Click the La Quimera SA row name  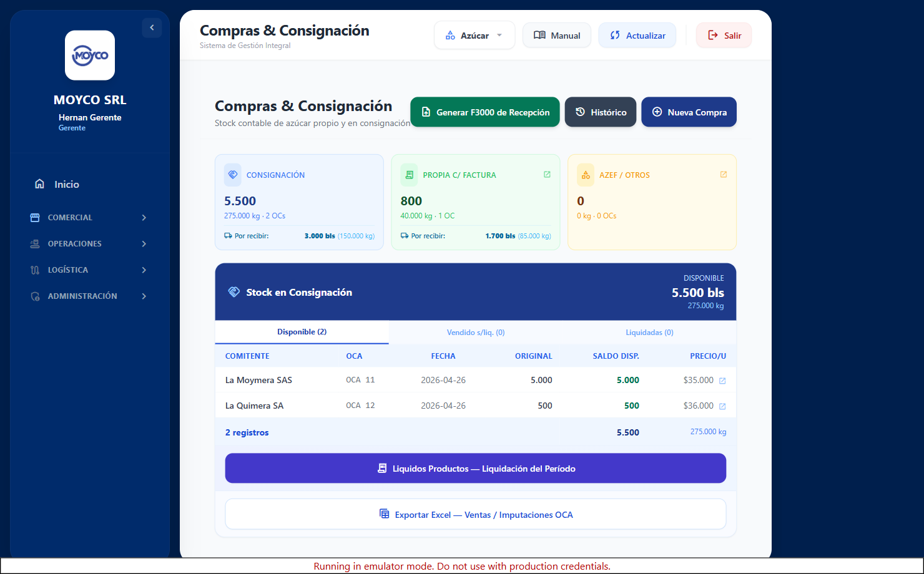[254, 406]
